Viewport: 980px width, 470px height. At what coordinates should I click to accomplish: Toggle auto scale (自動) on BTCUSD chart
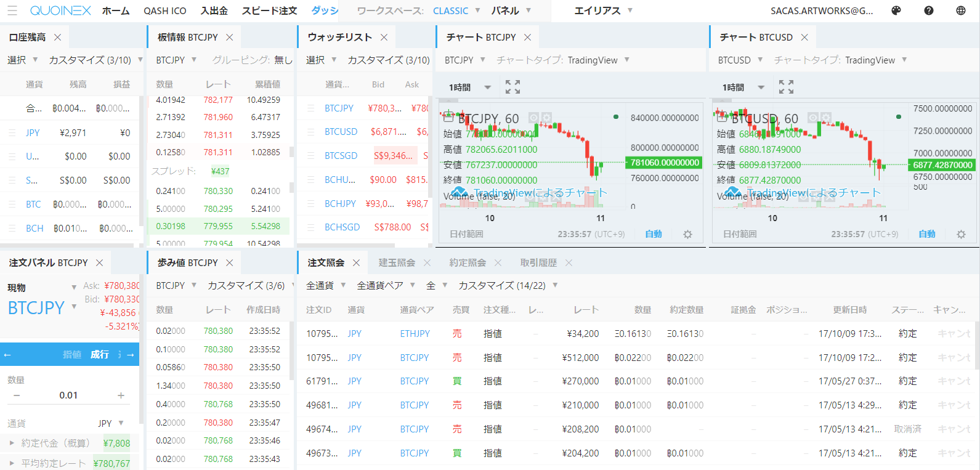(927, 234)
